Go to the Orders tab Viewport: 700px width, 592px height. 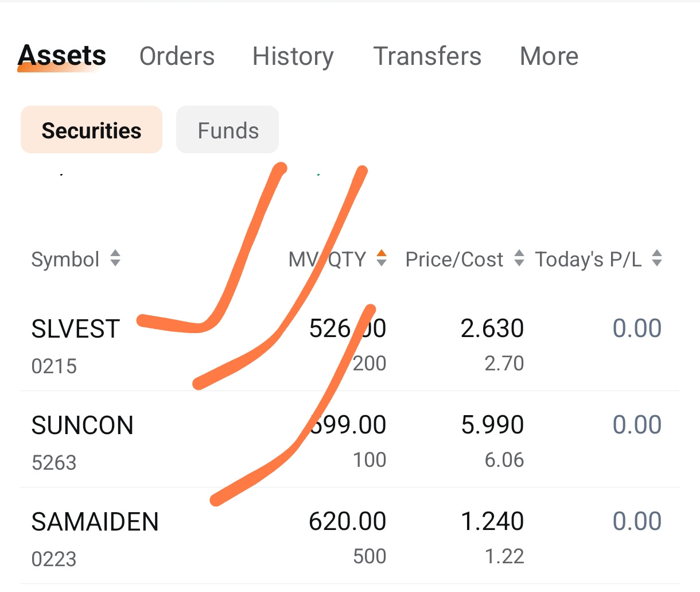point(177,56)
